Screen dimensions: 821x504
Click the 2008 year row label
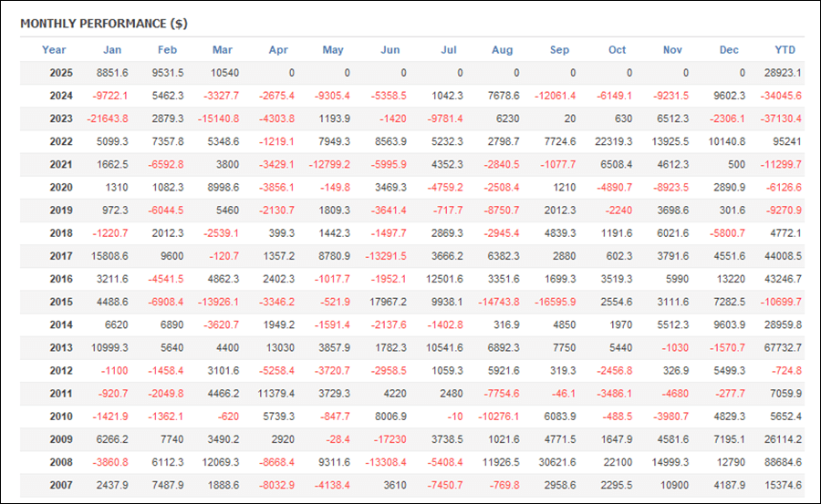(61, 462)
